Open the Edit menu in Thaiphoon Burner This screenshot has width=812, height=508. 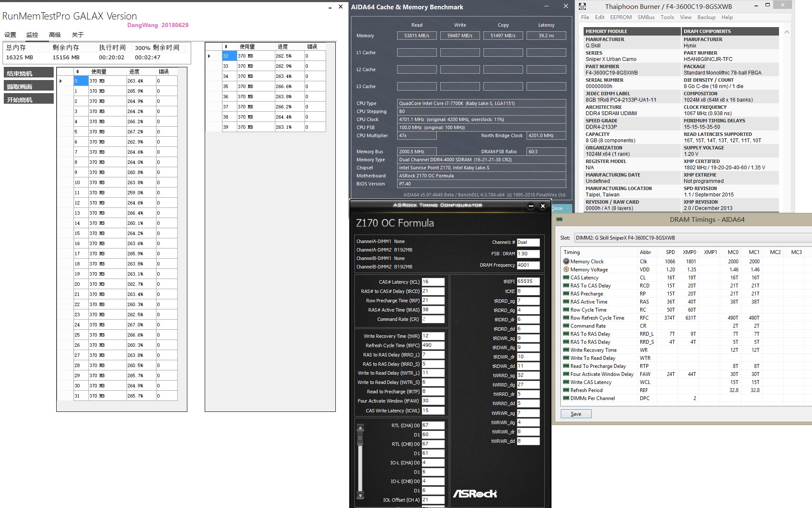[x=600, y=17]
